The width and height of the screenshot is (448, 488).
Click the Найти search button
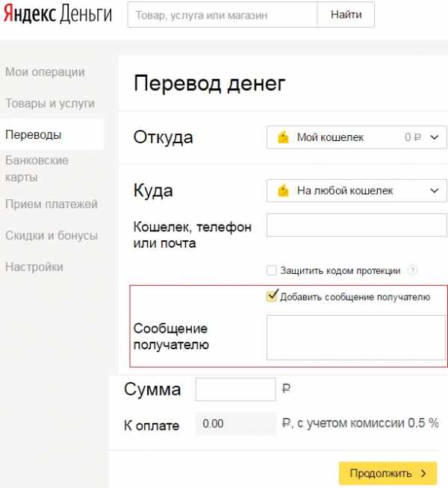click(346, 15)
